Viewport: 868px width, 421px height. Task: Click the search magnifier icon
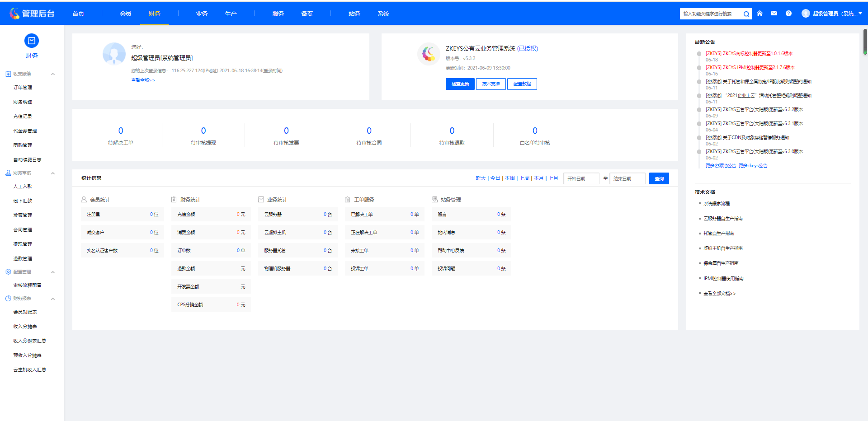(746, 14)
